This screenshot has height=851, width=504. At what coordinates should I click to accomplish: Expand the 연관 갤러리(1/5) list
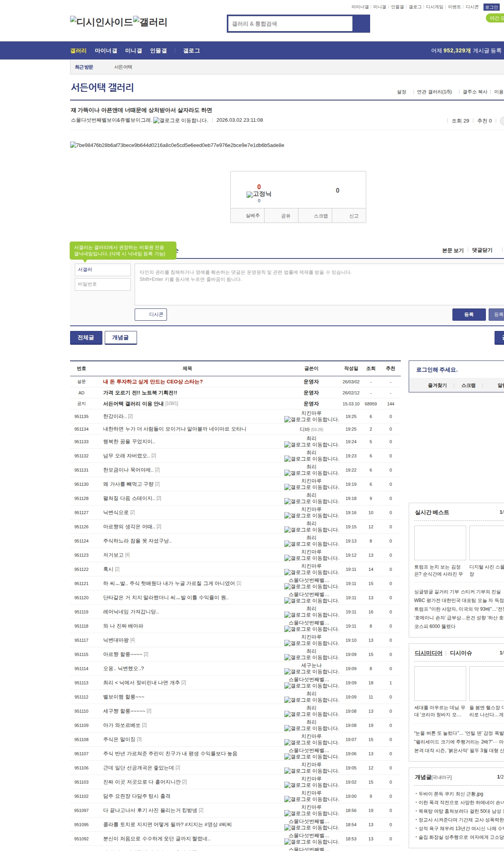pyautogui.click(x=434, y=92)
